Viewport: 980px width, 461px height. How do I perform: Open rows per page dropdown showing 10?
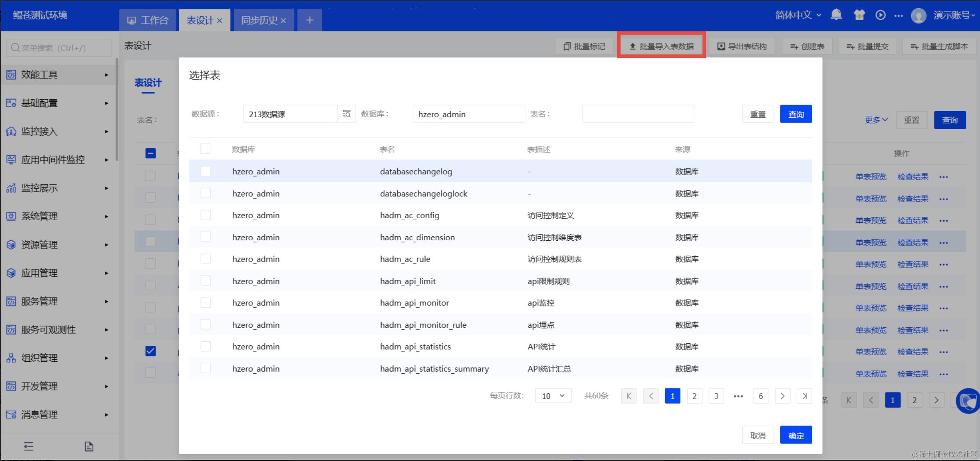[x=553, y=396]
